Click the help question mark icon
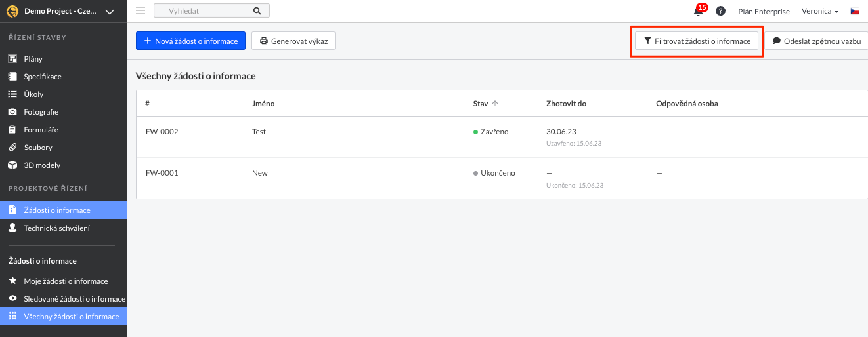Image resolution: width=868 pixels, height=337 pixels. (x=720, y=11)
